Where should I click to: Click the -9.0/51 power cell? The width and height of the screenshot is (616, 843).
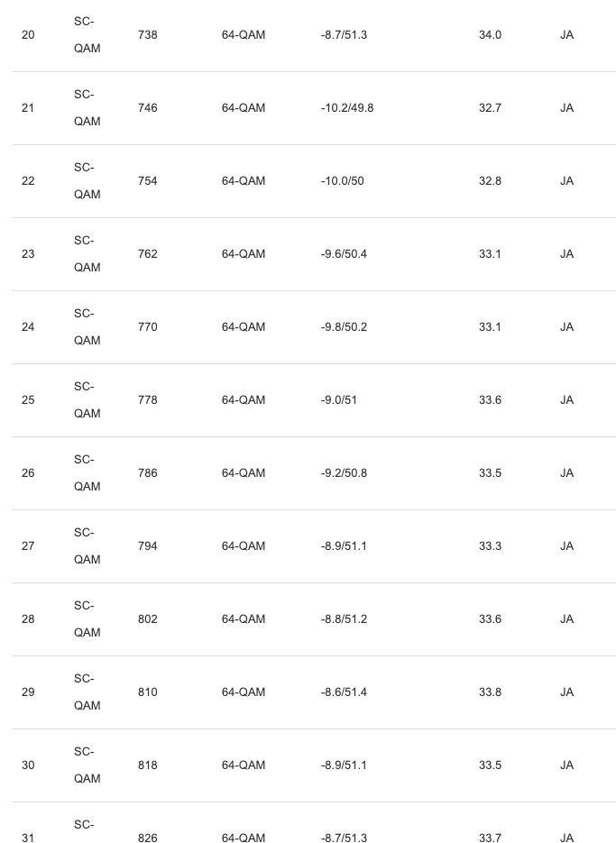[x=338, y=400]
